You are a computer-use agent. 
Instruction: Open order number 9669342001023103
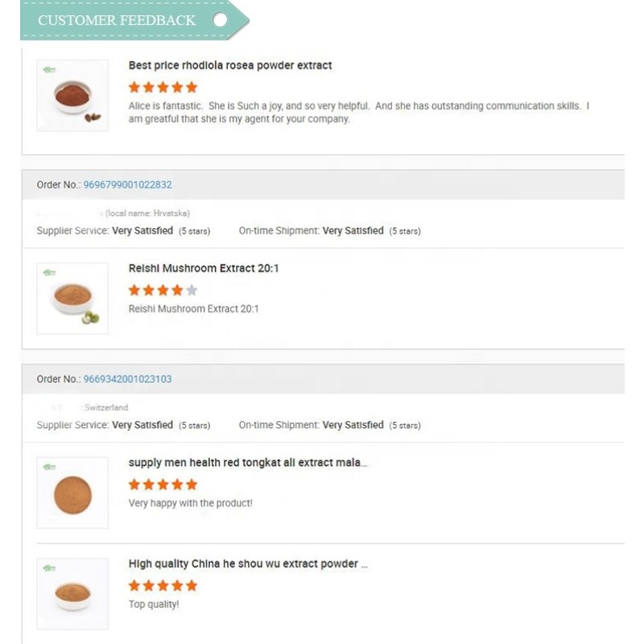click(x=127, y=378)
